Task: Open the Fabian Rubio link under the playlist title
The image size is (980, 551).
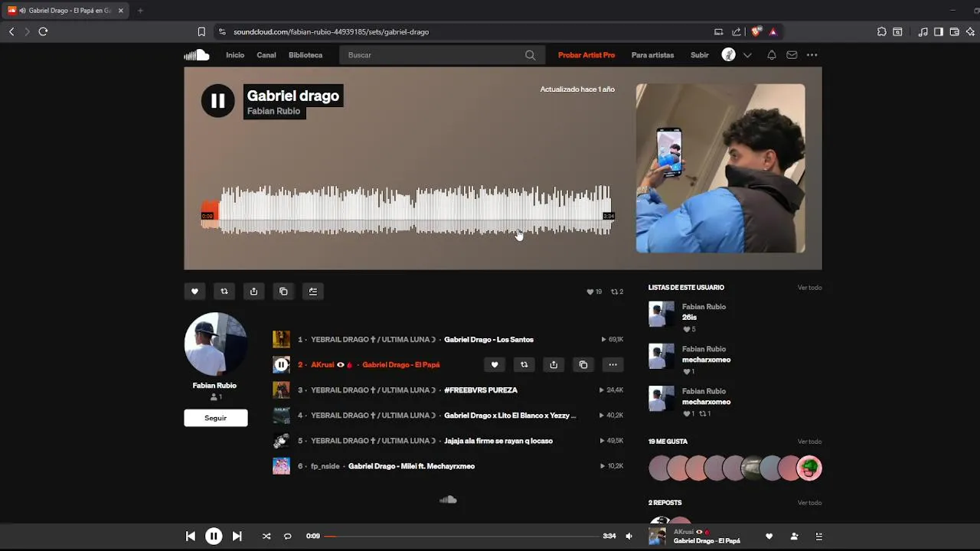Action: click(273, 111)
